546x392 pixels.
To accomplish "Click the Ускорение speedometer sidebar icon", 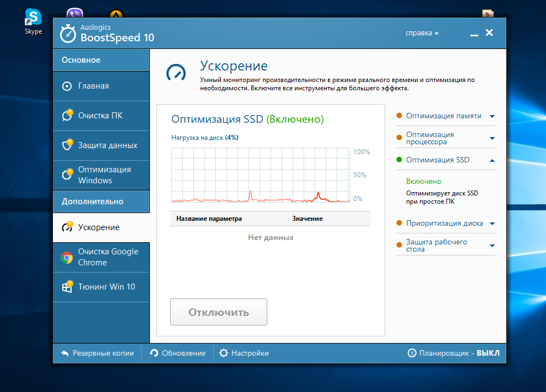I will pyautogui.click(x=67, y=227).
